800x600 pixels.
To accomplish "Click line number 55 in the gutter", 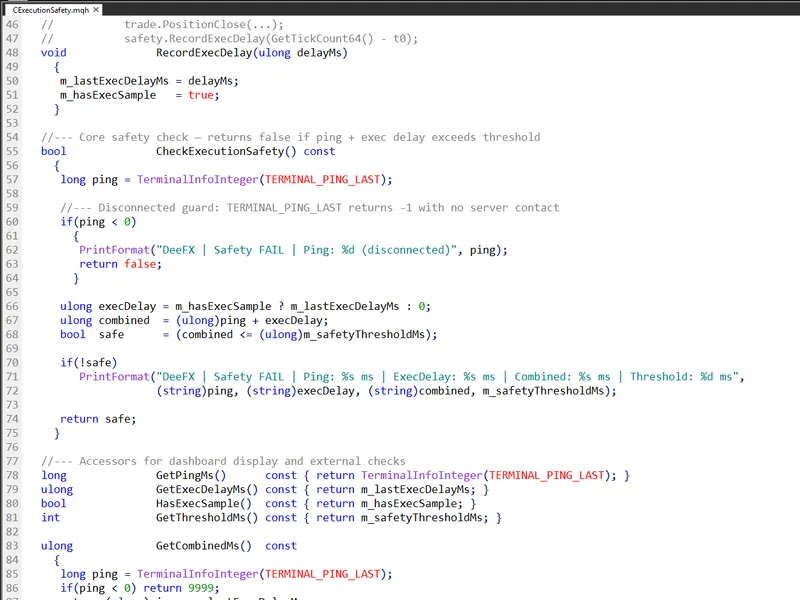I will point(12,151).
